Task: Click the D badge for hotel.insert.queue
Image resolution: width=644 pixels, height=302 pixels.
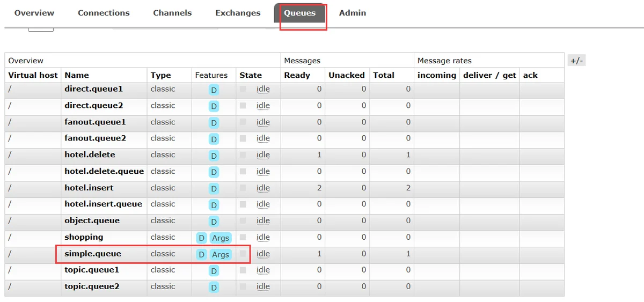Action: coord(214,205)
